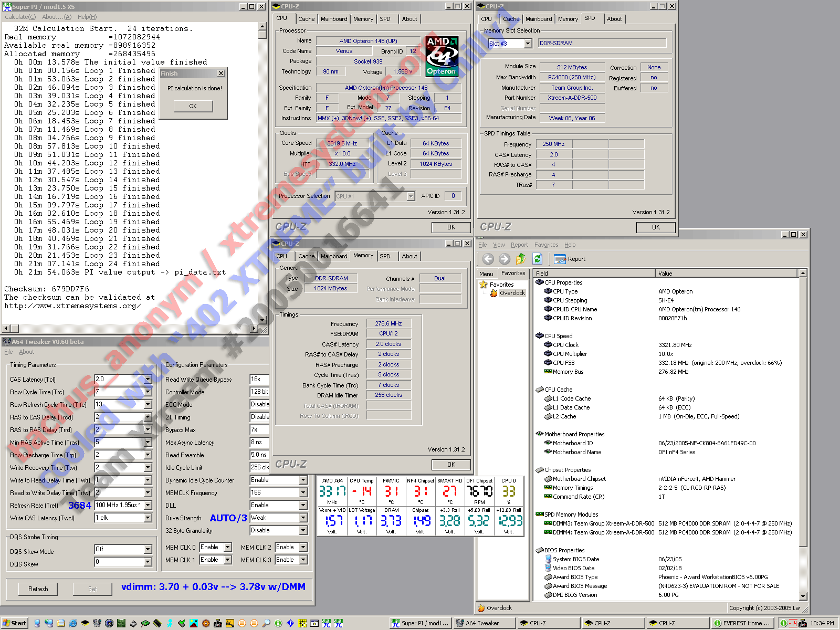Click the memory stick quick launch icon
The width and height of the screenshot is (840, 630).
(x=157, y=623)
